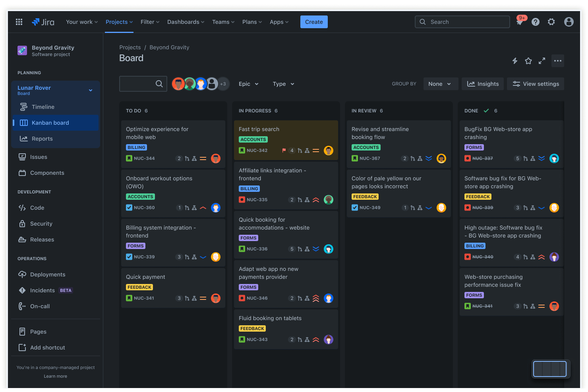This screenshot has height=392, width=588.
Task: Open the Group By None dropdown
Action: pyautogui.click(x=441, y=84)
